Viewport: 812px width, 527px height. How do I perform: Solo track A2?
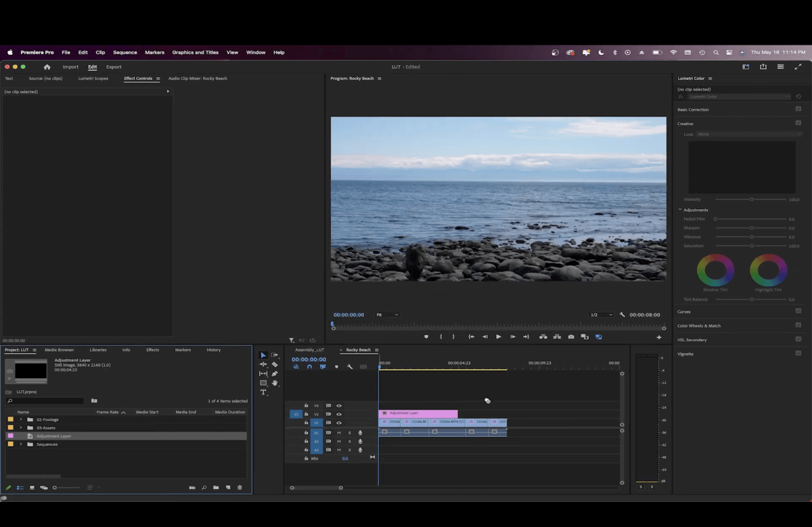[x=350, y=441]
